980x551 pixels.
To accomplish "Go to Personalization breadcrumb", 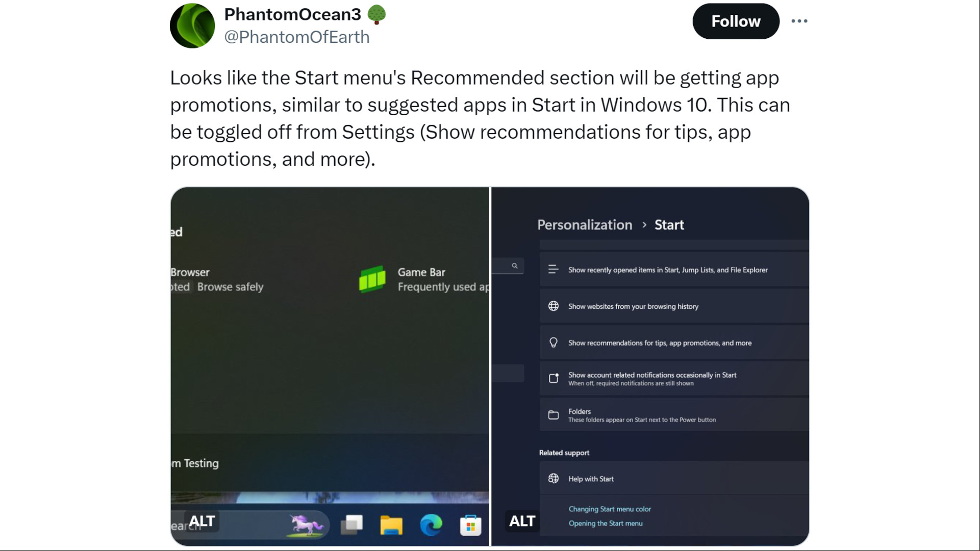I will 584,225.
